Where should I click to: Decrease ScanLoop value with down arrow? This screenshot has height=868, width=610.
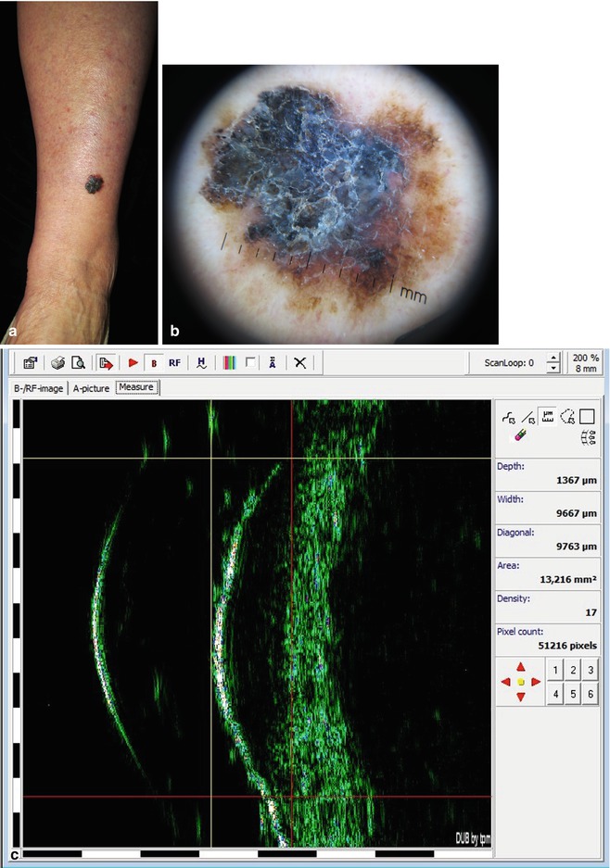(553, 368)
